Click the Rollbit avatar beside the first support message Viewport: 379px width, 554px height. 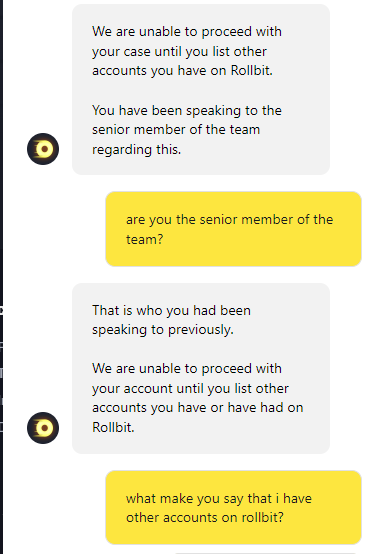(43, 149)
